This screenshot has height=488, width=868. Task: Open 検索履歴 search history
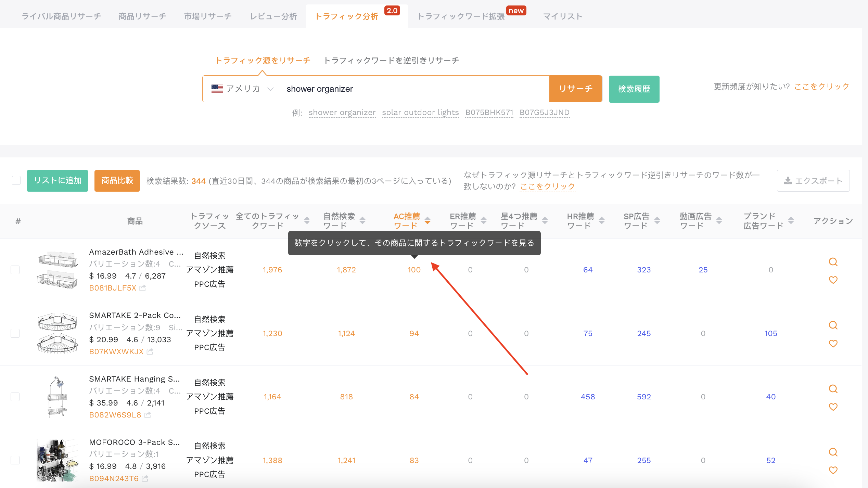[634, 89]
